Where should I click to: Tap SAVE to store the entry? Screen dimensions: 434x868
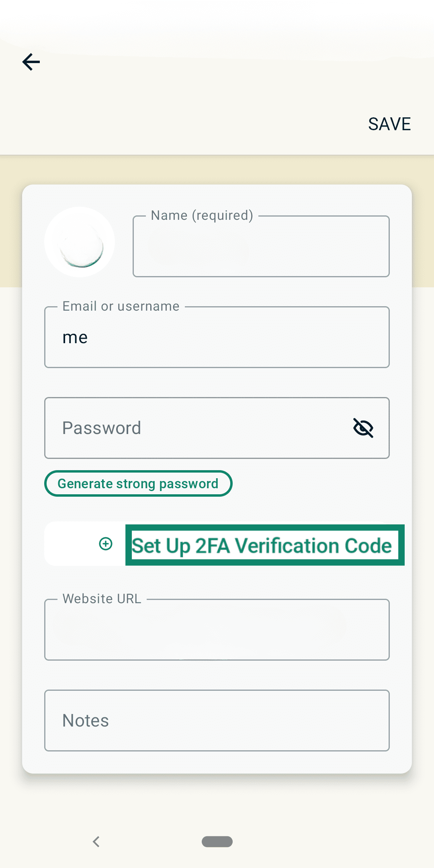(x=389, y=124)
